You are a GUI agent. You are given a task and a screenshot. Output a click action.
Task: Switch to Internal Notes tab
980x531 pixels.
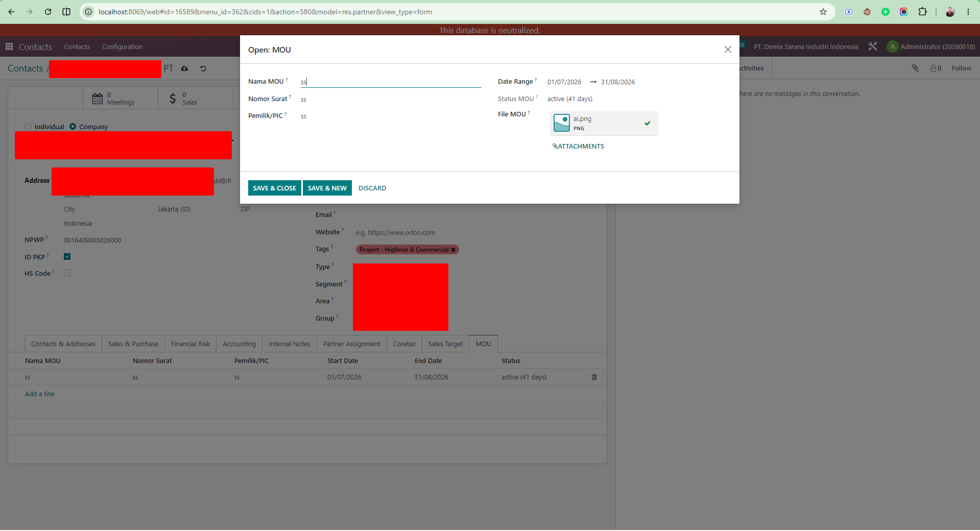click(290, 344)
